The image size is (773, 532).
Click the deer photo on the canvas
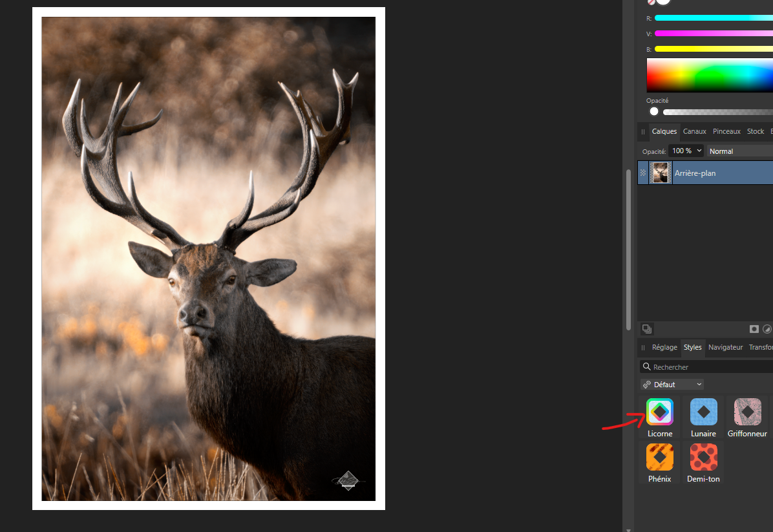[209, 259]
